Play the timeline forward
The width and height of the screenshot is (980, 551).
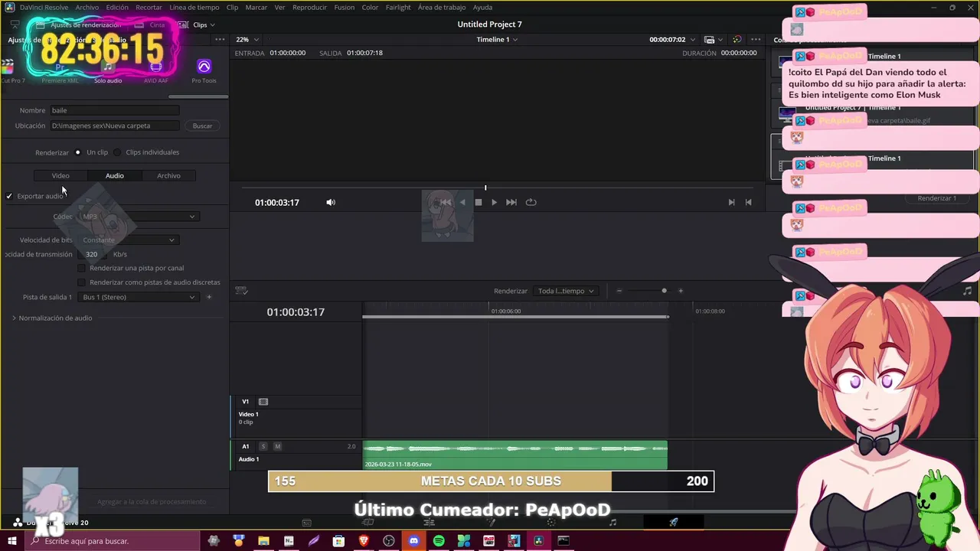point(494,202)
